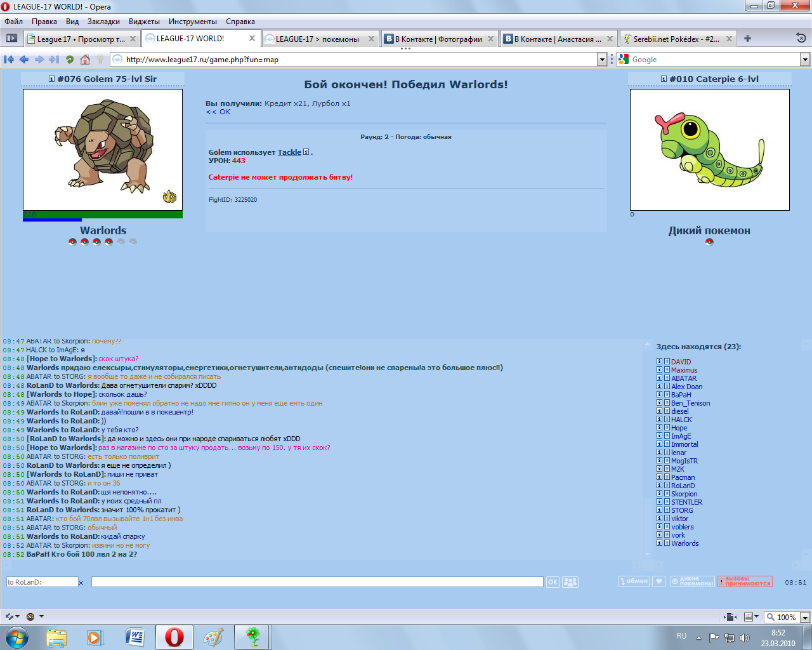
Task: Open the Google search engine dropdown
Action: point(805,59)
